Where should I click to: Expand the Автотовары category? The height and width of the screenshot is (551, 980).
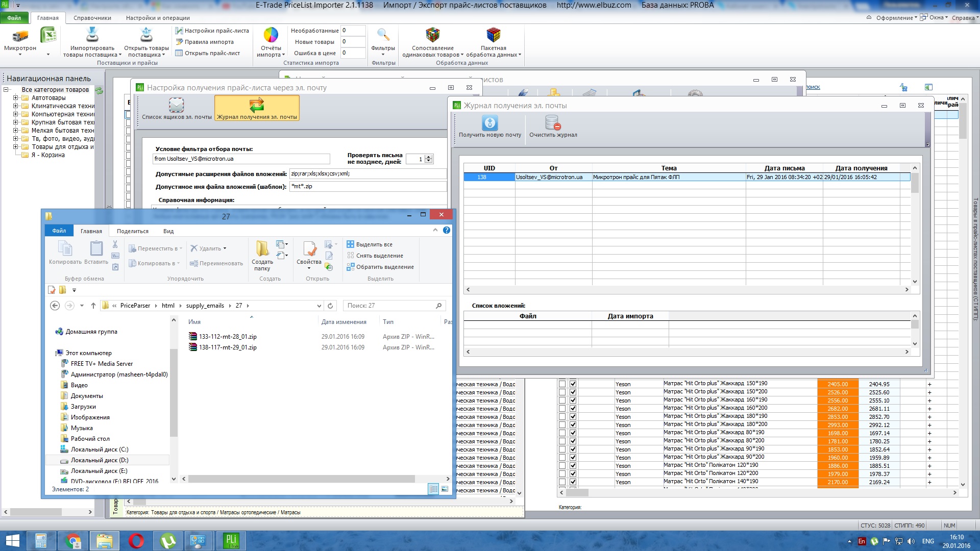click(x=15, y=98)
